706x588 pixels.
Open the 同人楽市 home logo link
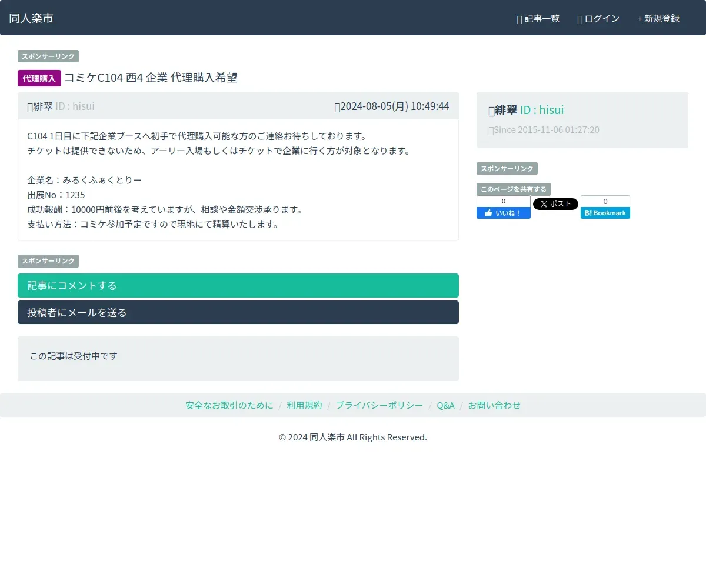31,18
